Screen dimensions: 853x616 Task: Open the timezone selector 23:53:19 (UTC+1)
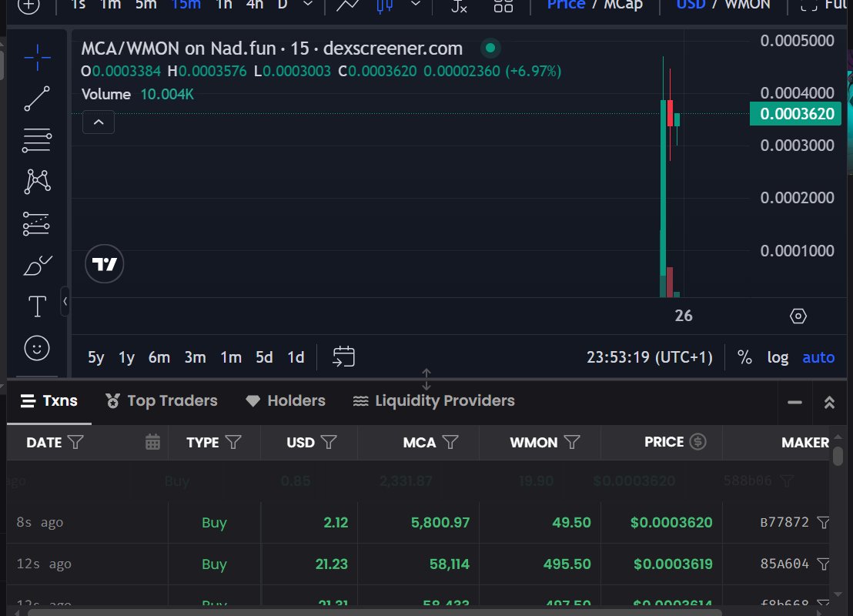[650, 357]
